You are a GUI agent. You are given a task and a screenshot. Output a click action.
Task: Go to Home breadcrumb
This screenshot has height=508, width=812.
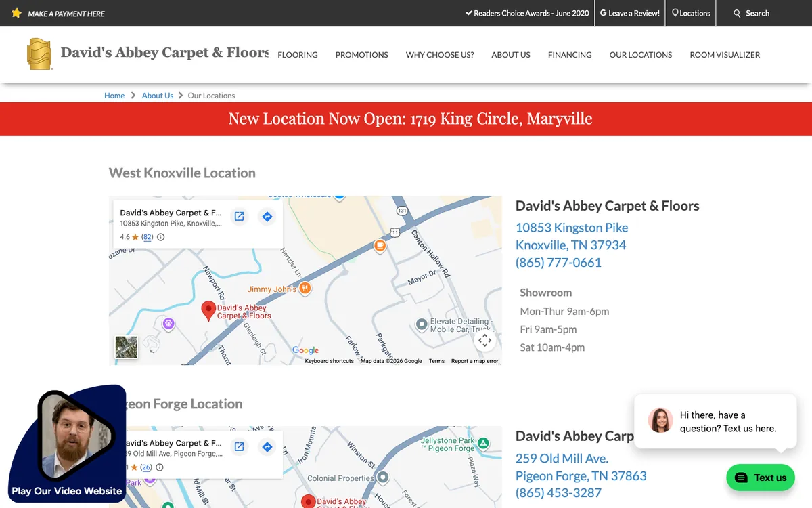[114, 96]
